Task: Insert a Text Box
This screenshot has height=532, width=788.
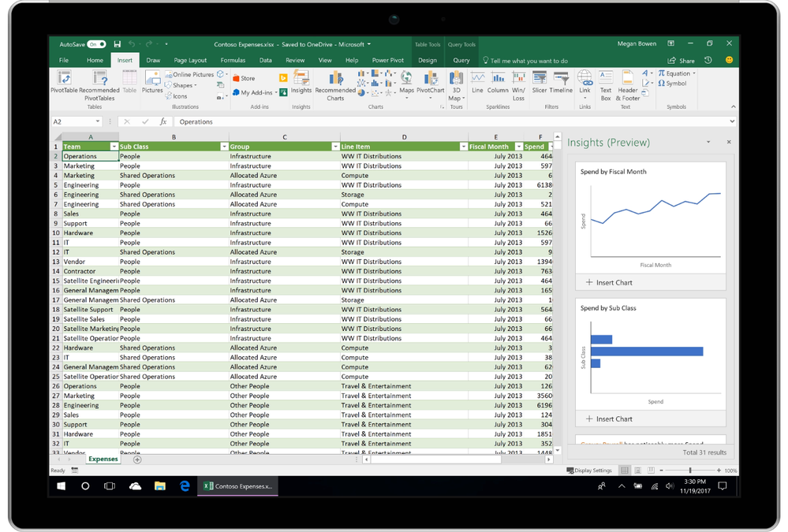Action: click(x=606, y=85)
